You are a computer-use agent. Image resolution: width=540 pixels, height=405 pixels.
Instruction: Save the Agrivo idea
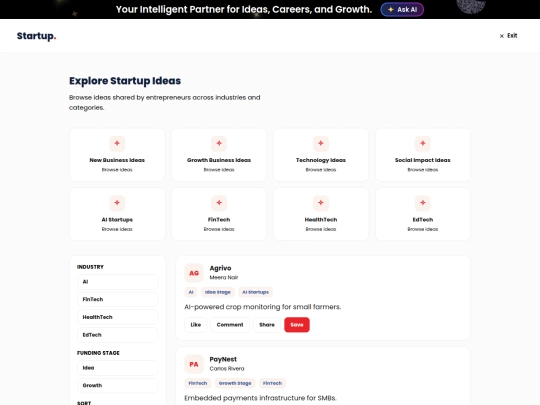[x=297, y=325]
